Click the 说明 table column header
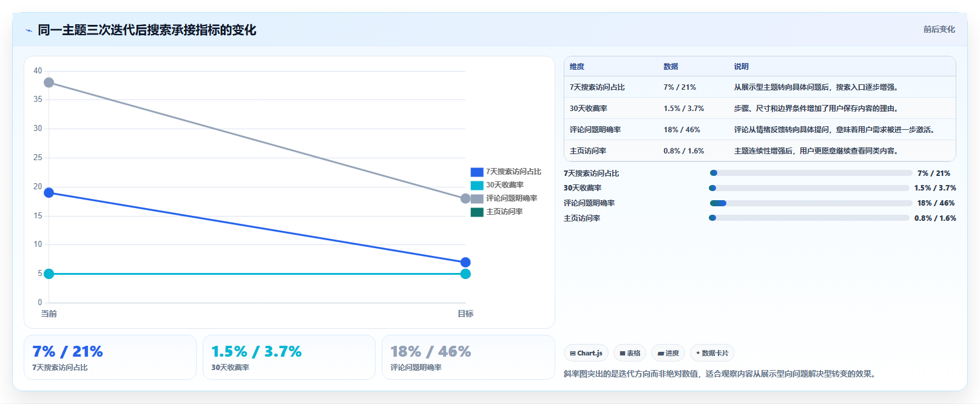 [742, 67]
